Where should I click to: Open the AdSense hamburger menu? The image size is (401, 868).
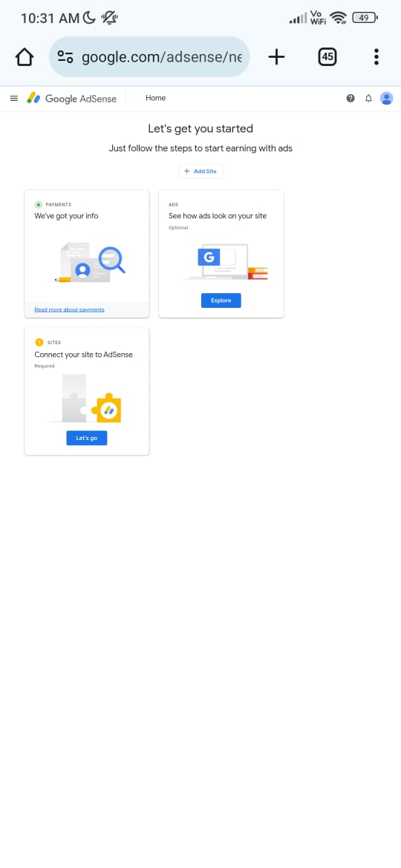coord(14,98)
